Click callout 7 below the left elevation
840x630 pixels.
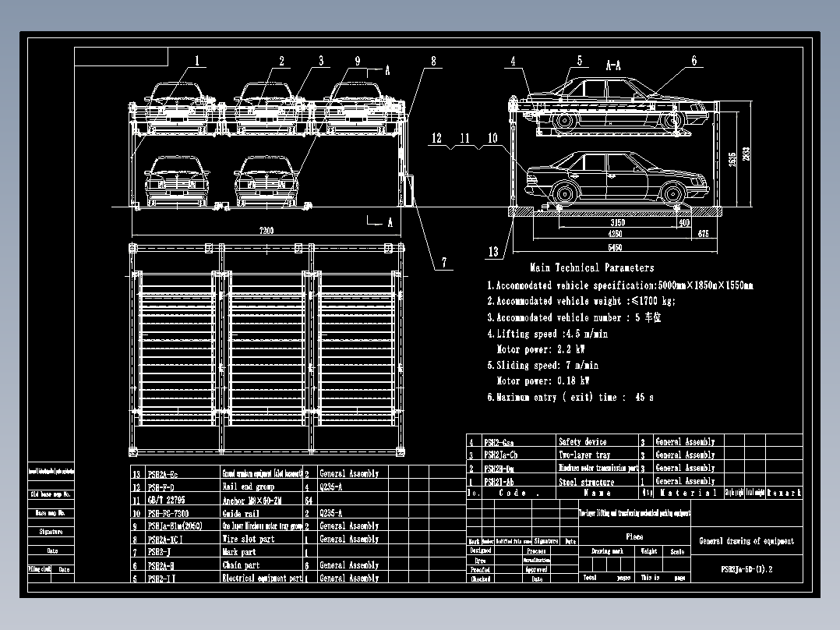445,264
